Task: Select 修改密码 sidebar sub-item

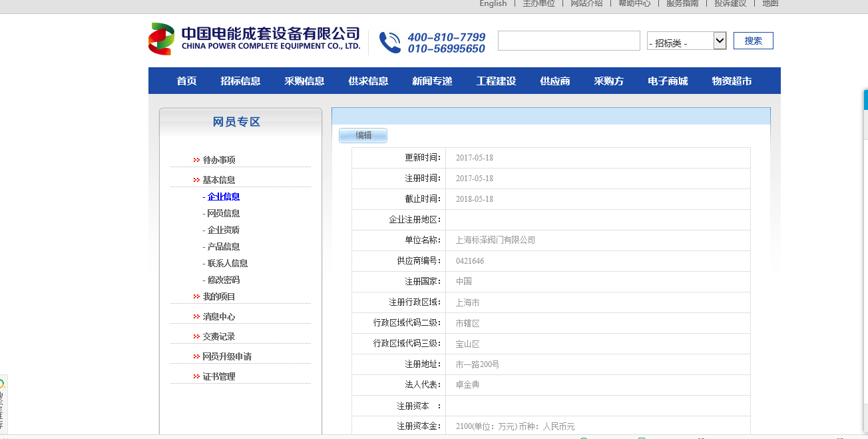Action: pyautogui.click(x=224, y=280)
